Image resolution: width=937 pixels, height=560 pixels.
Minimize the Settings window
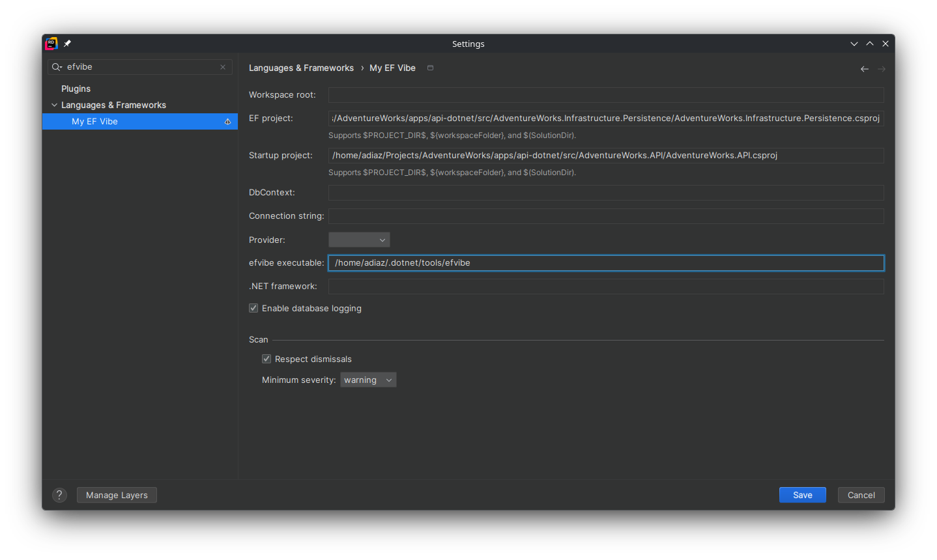pos(854,44)
